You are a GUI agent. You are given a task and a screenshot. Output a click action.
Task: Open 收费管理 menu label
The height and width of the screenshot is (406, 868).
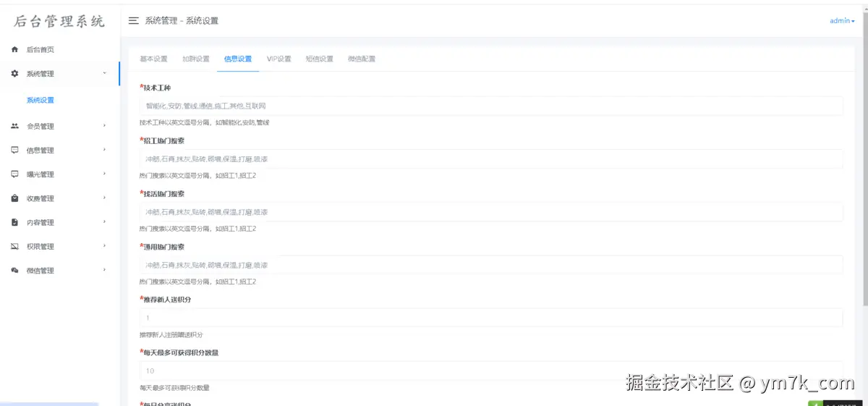pos(41,198)
